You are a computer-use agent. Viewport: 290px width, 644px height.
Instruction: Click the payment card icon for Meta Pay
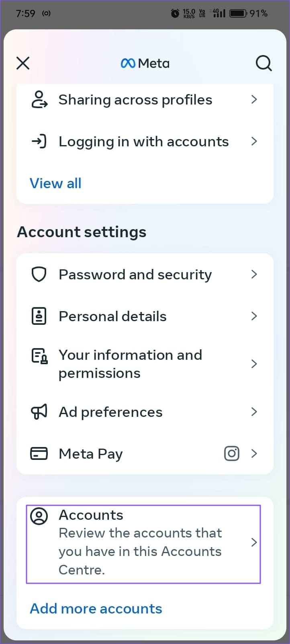click(x=39, y=453)
